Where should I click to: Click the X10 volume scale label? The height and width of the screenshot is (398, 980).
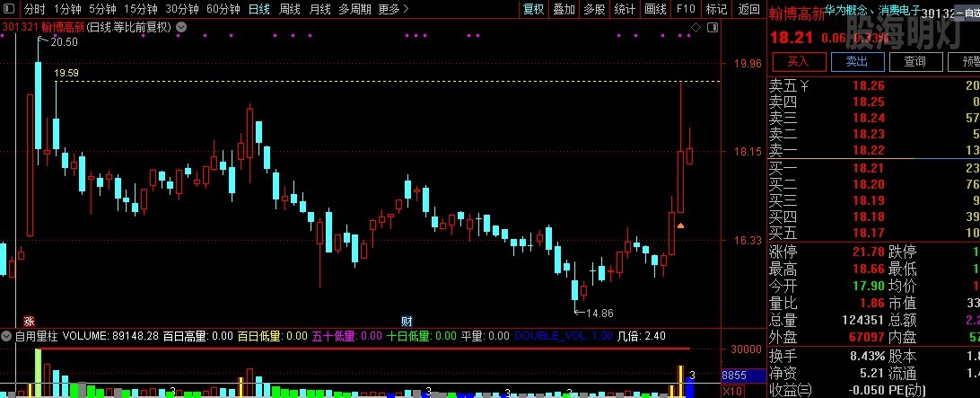pos(732,392)
